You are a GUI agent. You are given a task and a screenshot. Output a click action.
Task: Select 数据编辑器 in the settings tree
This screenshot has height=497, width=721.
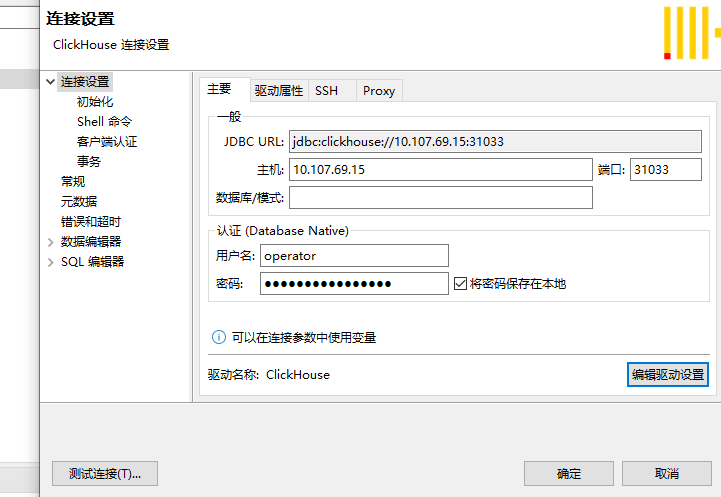click(x=91, y=242)
